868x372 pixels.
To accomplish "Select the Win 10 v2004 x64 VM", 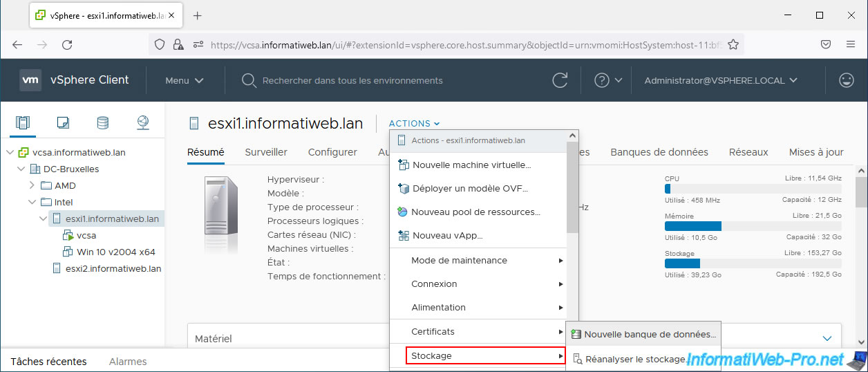I will (115, 252).
